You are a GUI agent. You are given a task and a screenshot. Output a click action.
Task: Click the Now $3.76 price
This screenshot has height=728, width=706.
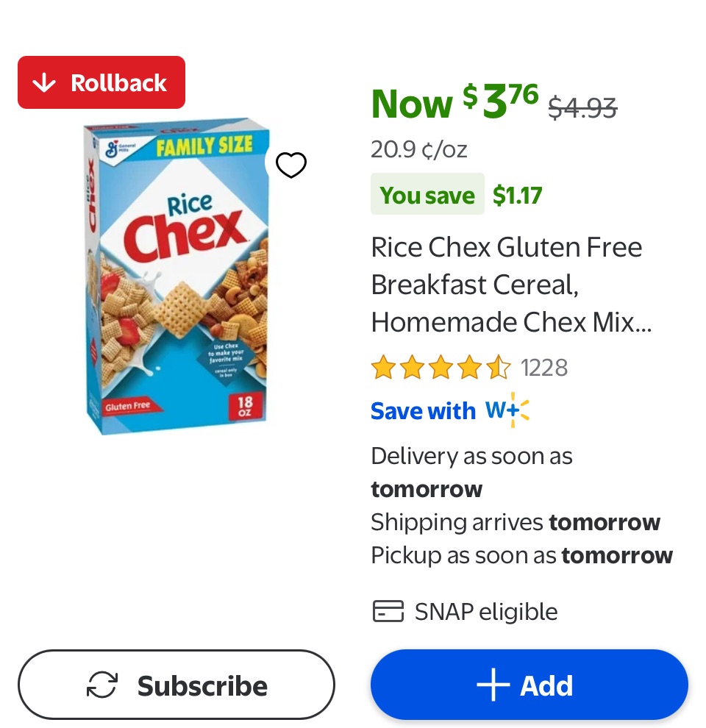pyautogui.click(x=454, y=103)
